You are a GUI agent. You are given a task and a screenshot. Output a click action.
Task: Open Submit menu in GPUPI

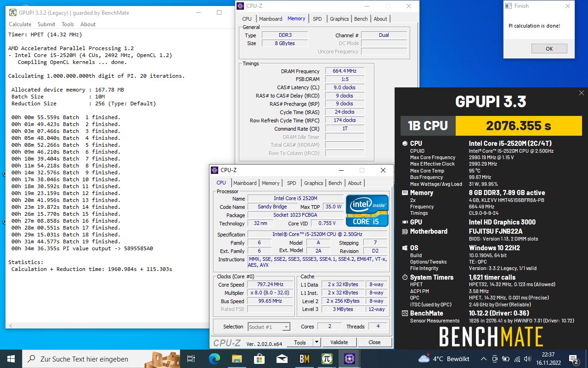46,24
